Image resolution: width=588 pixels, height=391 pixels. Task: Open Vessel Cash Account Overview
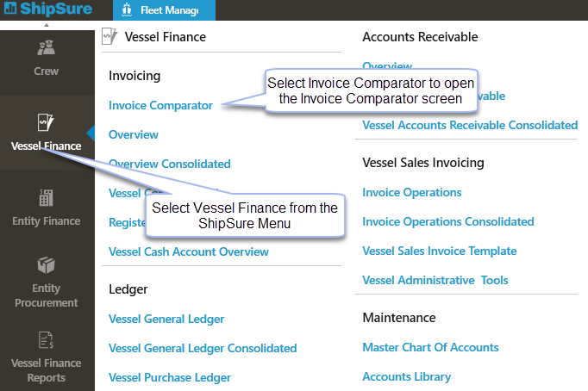(x=189, y=251)
